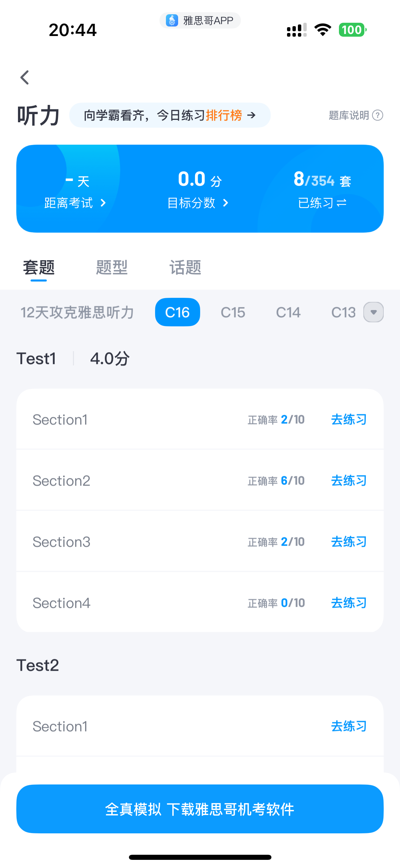The width and height of the screenshot is (400, 868).
Task: Switch to the 题型 tab
Action: [x=112, y=268]
